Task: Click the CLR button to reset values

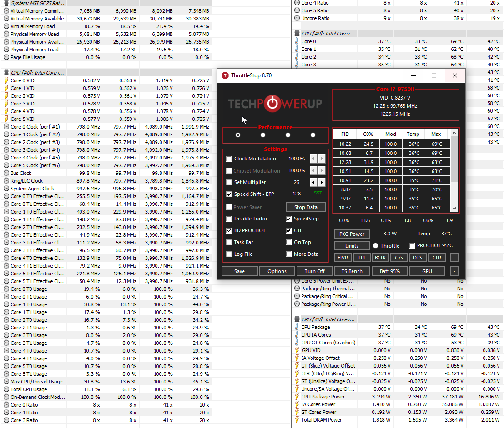Action: [437, 258]
